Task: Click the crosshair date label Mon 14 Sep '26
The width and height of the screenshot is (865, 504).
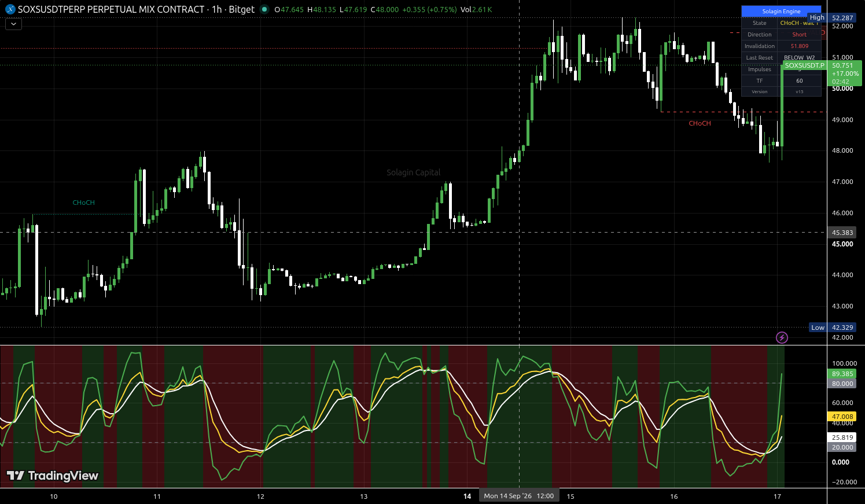Action: point(519,496)
